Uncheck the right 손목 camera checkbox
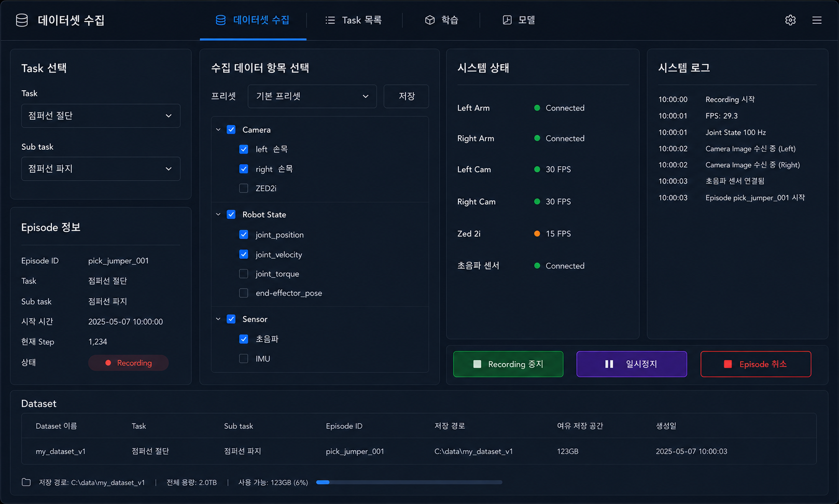This screenshot has width=839, height=504. tap(244, 169)
